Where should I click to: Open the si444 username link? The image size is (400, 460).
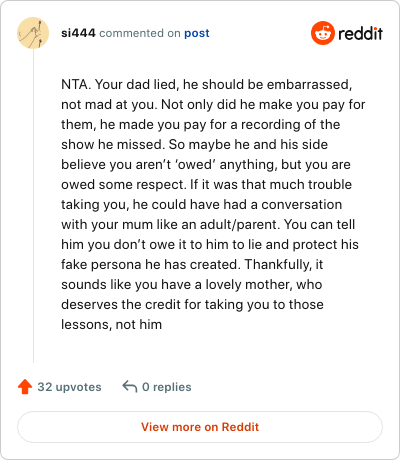(x=78, y=33)
